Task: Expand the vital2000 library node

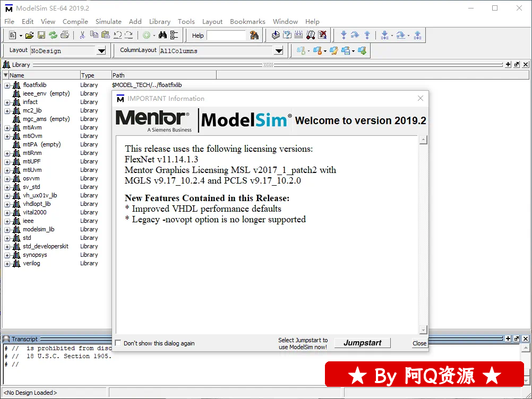Action: [7, 213]
